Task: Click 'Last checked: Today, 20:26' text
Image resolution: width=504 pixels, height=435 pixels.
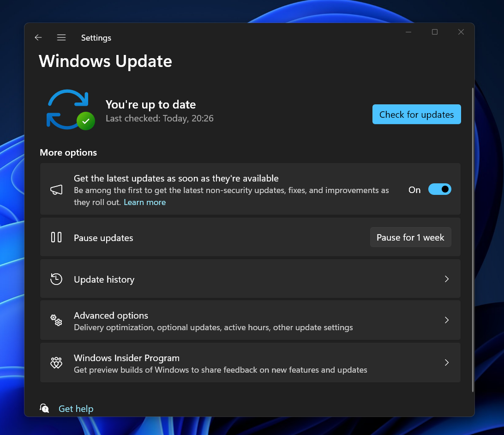Action: click(x=159, y=119)
